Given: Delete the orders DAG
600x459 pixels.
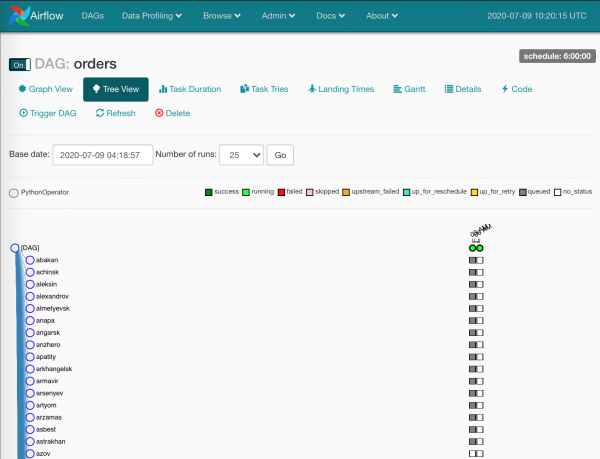Looking at the screenshot, I should (x=172, y=114).
